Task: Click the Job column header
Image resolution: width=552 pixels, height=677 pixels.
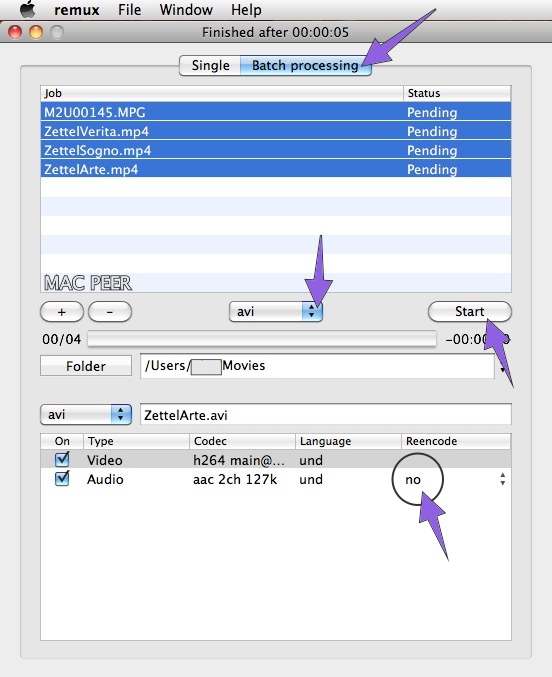Action: click(x=222, y=93)
